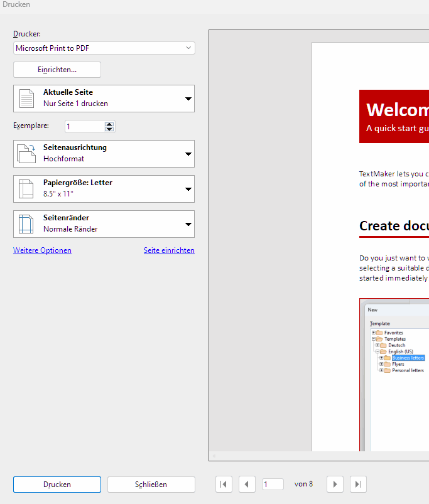Click the Seitenausrichtung dropdown arrow

188,154
